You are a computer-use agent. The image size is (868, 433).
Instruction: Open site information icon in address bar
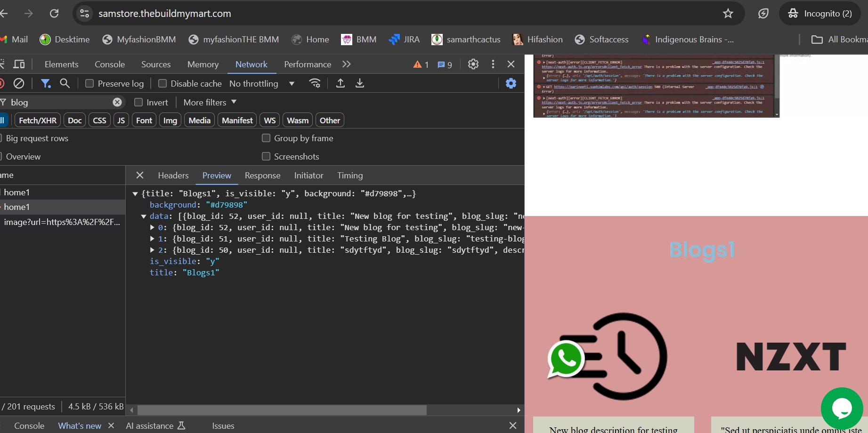click(85, 14)
